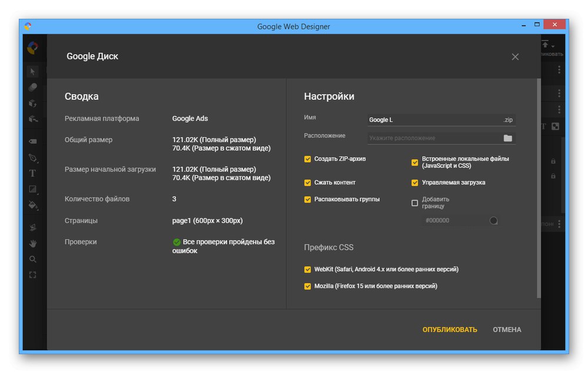Disable the Сжать контент checkbox
Screen dimensions: 588x373
308,182
